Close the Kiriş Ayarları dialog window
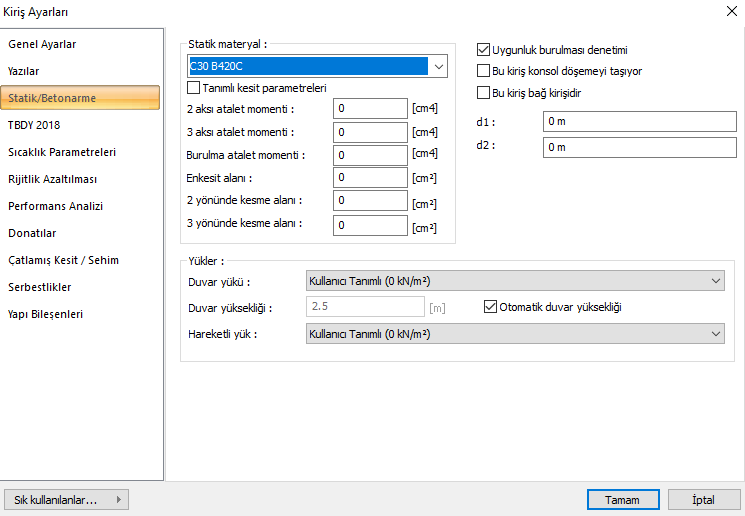The image size is (745, 516). coord(725,12)
